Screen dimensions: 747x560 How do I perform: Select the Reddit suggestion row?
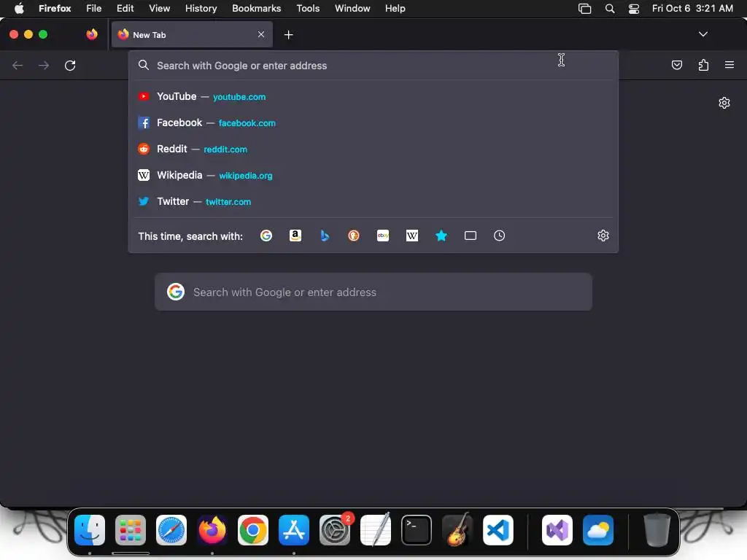pos(373,149)
